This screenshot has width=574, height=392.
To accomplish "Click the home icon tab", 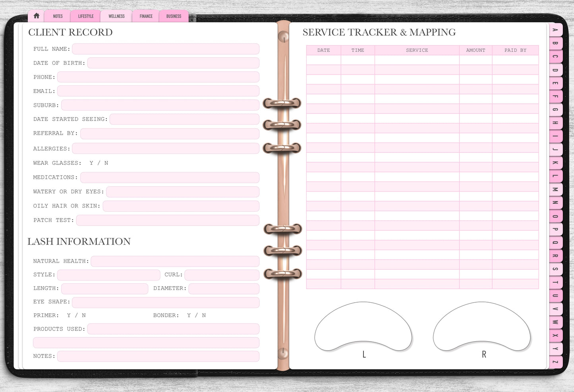I will tap(37, 16).
